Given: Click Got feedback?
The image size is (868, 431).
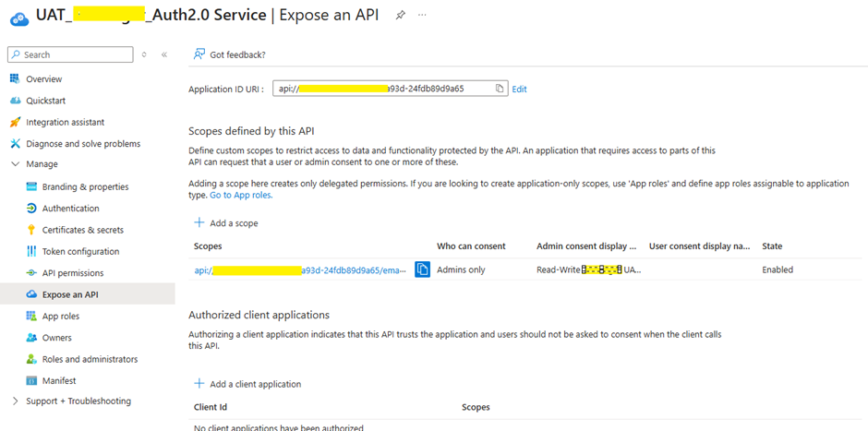Looking at the screenshot, I should 229,54.
